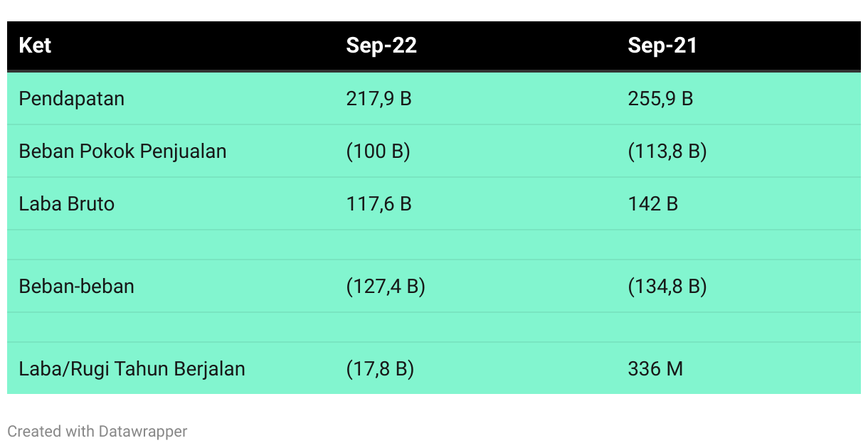Click the (127,4 B) cell
Image resolution: width=868 pixels, height=448 pixels.
click(x=386, y=287)
